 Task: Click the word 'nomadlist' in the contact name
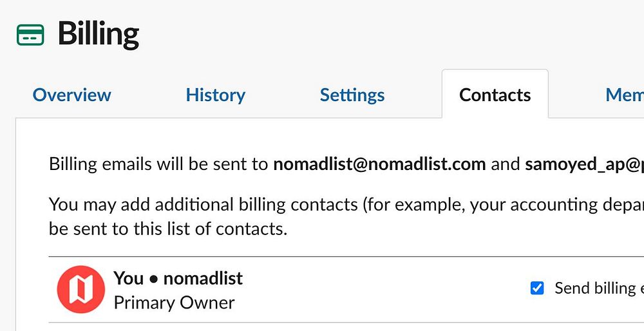tap(203, 278)
